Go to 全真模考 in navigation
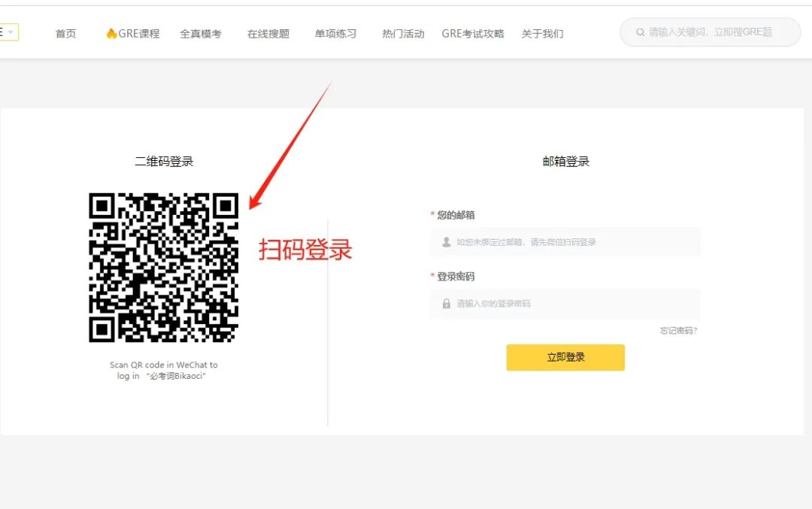Screen dimensions: 812x509 201,34
